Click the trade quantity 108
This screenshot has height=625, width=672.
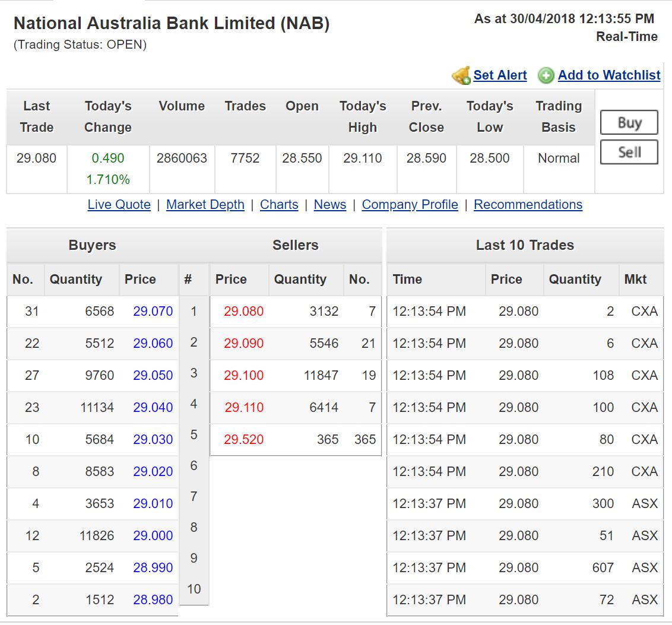603,375
